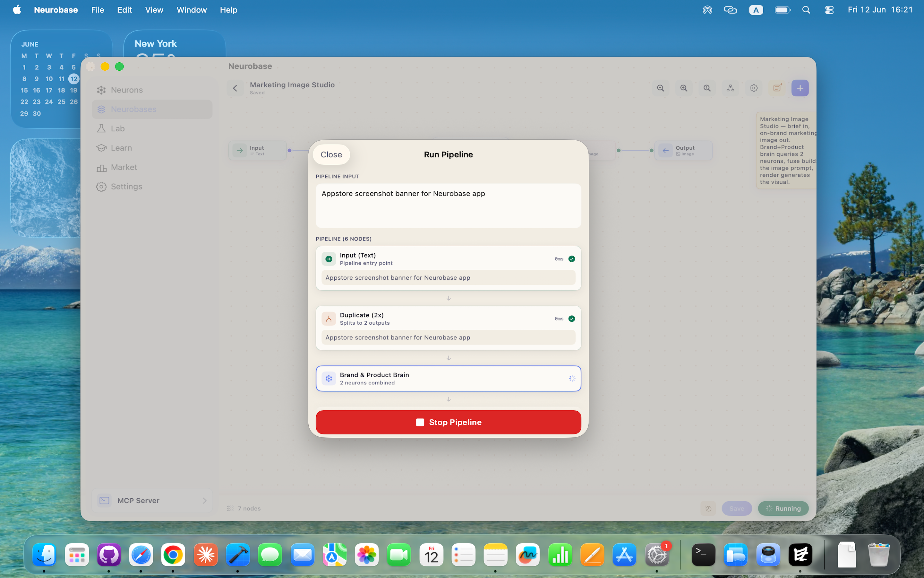The width and height of the screenshot is (924, 578).
Task: Open the Lab section
Action: 152,128
